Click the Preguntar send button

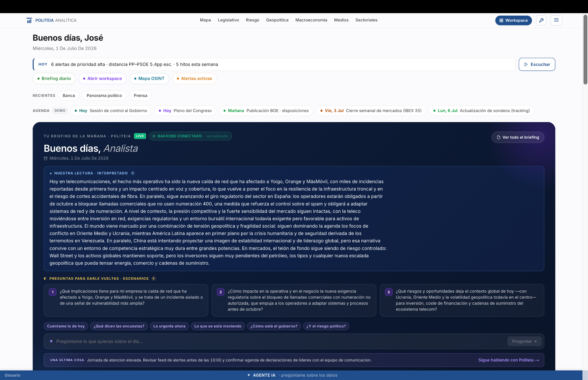[x=524, y=341]
